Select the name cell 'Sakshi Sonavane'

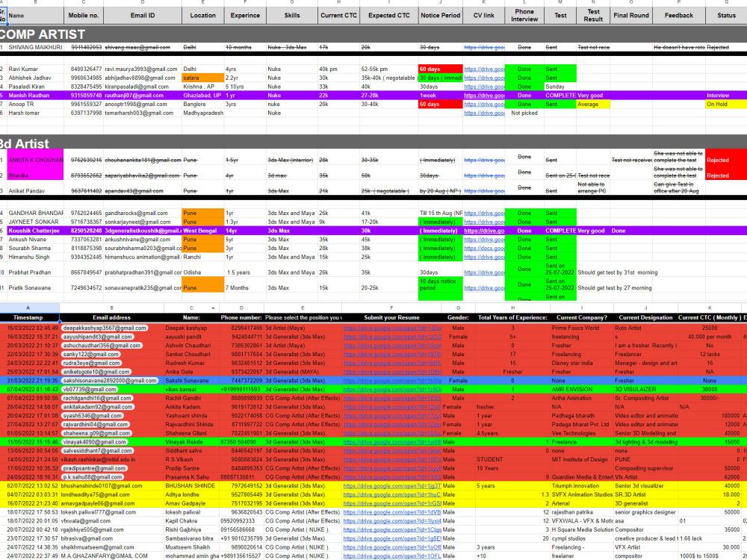point(192,381)
